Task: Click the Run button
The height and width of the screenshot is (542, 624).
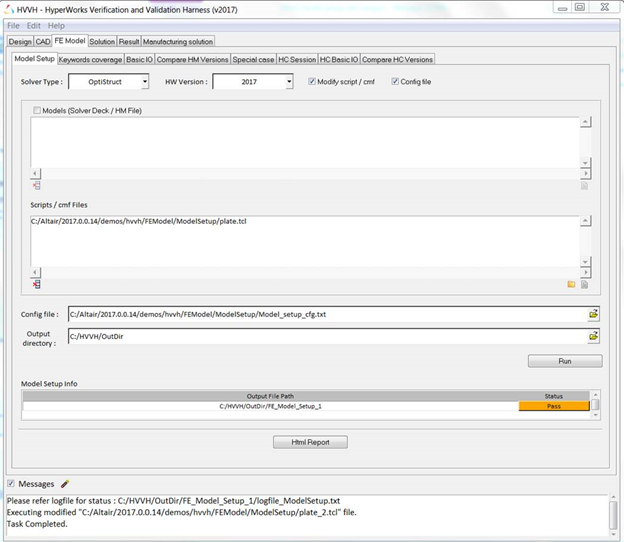Action: 565,361
